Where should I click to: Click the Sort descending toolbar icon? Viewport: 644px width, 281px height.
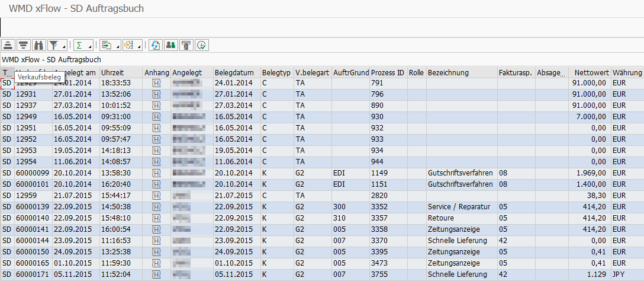[x=24, y=45]
